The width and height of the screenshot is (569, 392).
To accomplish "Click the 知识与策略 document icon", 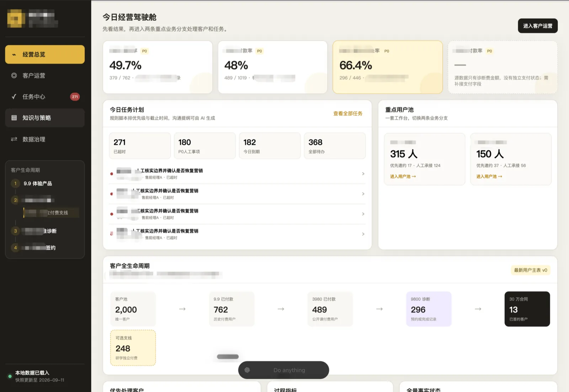I will pos(14,118).
